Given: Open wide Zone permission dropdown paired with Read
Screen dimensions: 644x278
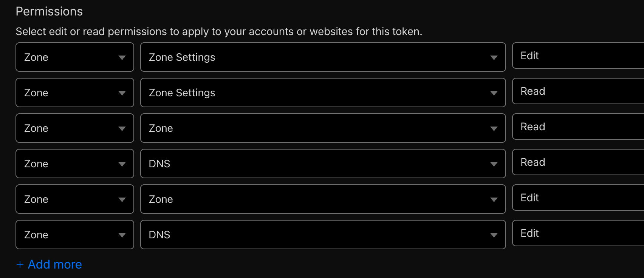Looking at the screenshot, I should coord(323,128).
